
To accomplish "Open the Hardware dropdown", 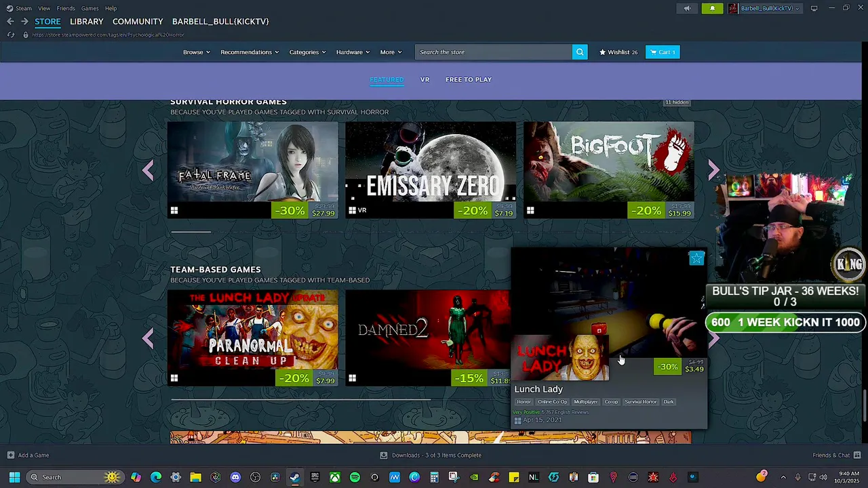I will point(353,52).
